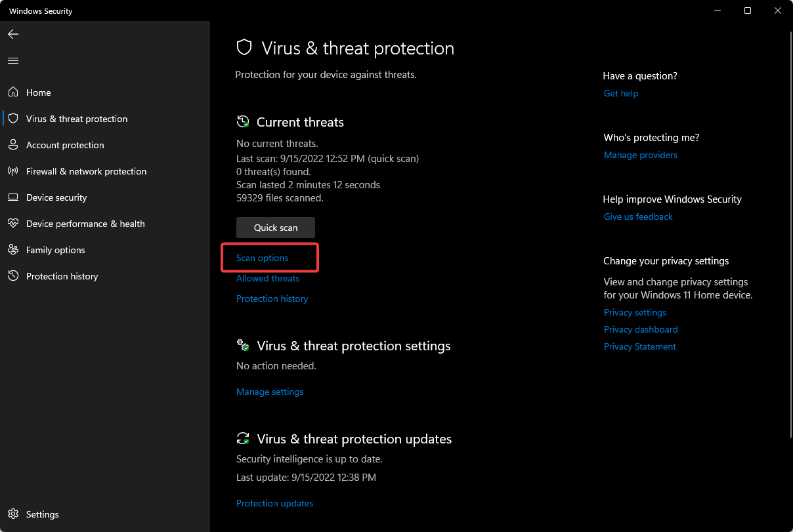Viewport: 793px width, 532px height.
Task: Click Get help link
Action: (621, 93)
